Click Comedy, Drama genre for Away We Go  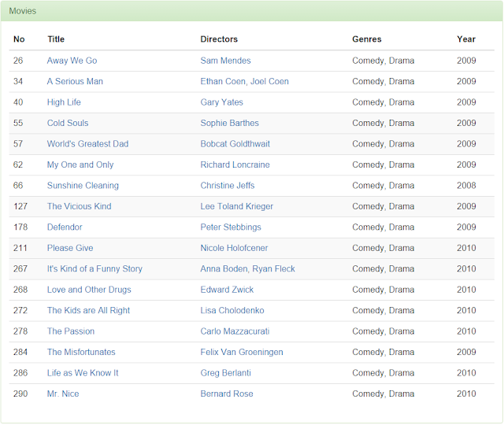tap(384, 61)
